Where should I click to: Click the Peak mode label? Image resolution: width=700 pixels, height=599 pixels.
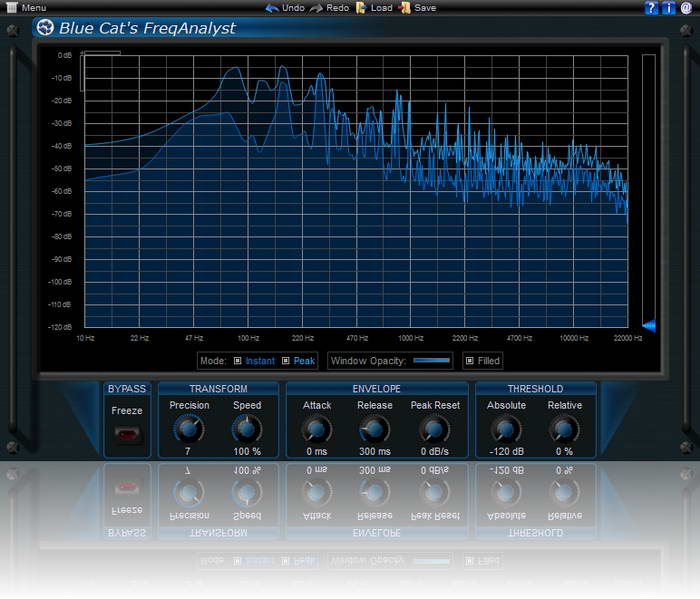pyautogui.click(x=304, y=361)
